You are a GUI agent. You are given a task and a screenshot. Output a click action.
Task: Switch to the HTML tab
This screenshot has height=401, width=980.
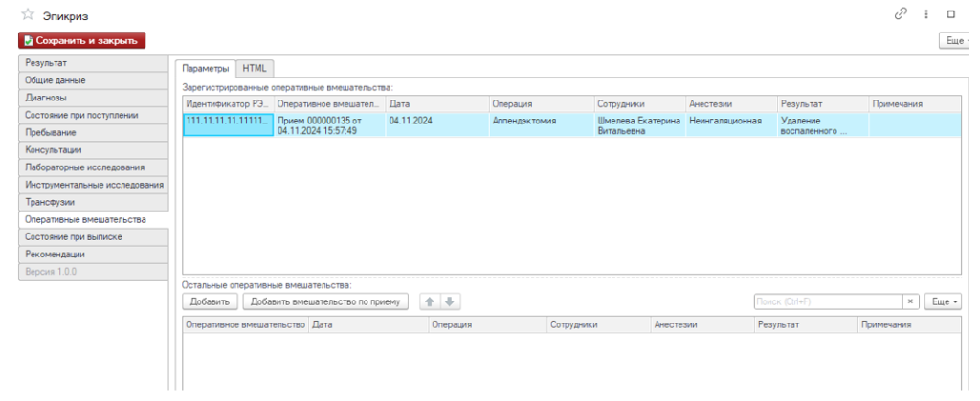coord(255,68)
